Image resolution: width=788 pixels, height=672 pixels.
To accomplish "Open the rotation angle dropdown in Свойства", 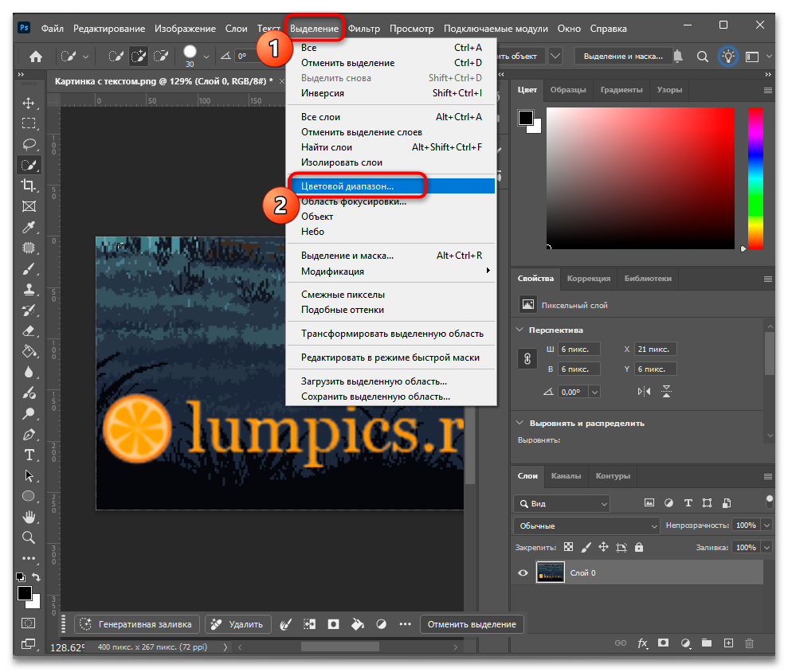I will pyautogui.click(x=594, y=392).
